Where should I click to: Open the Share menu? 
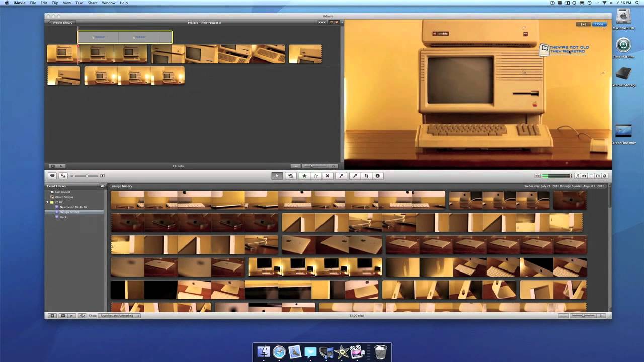pos(93,3)
